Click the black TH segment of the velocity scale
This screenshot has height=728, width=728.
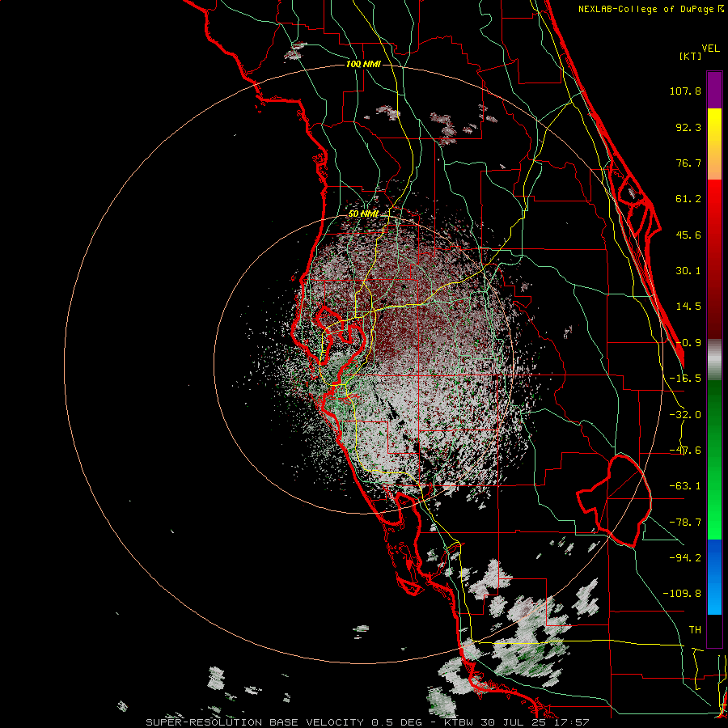point(714,630)
